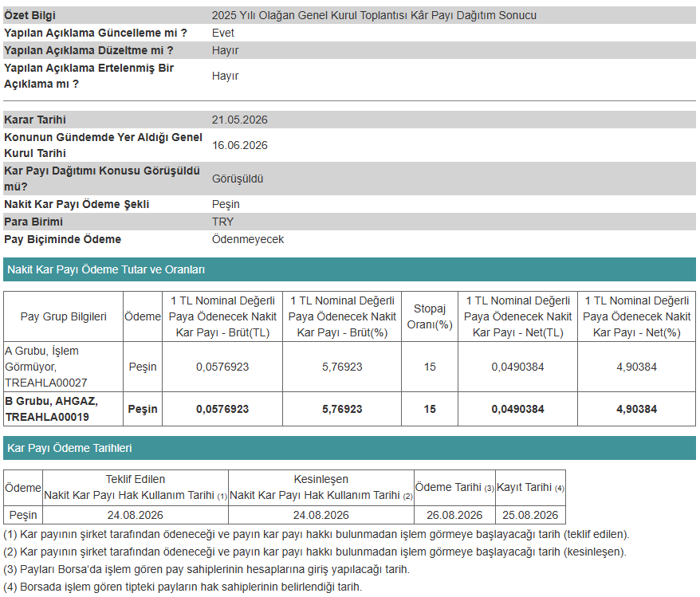The height and width of the screenshot is (597, 700).
Task: Click the A Grubu gross percent 5,76923
Action: tap(342, 367)
